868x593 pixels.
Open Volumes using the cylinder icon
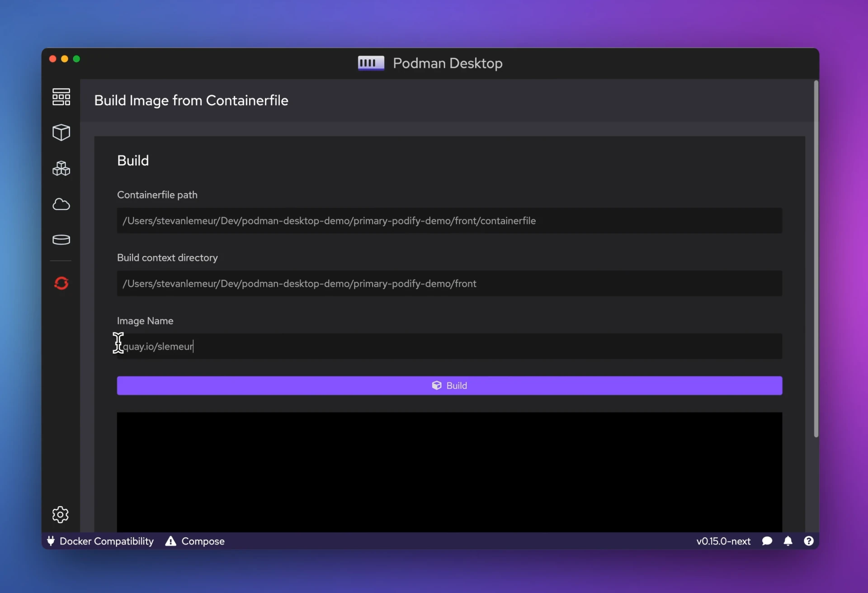61,240
